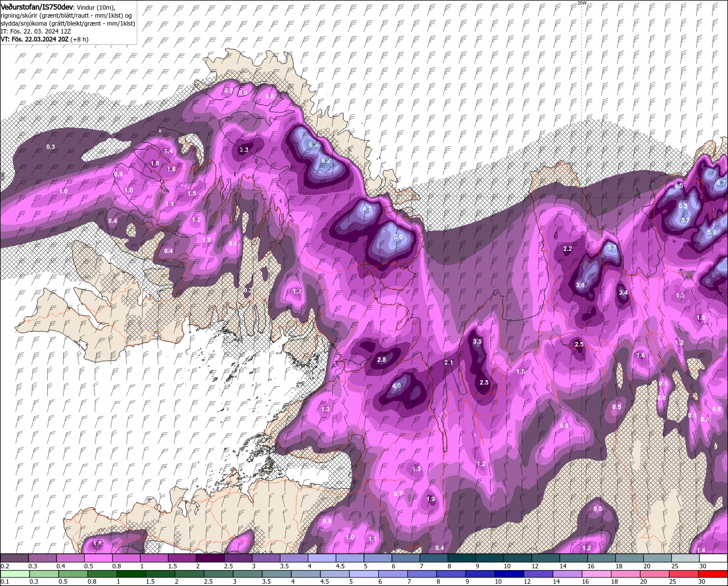Click the '6.3' value on the map
This screenshot has height=586, width=728.
[x=313, y=145]
